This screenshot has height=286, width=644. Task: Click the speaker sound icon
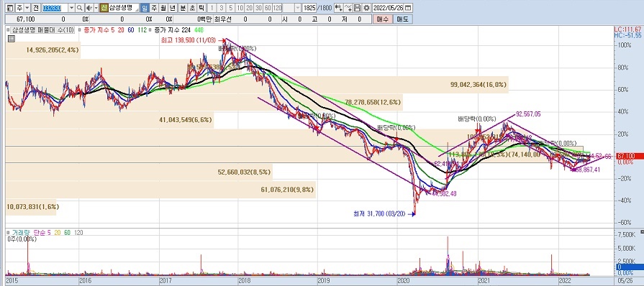coord(89,8)
